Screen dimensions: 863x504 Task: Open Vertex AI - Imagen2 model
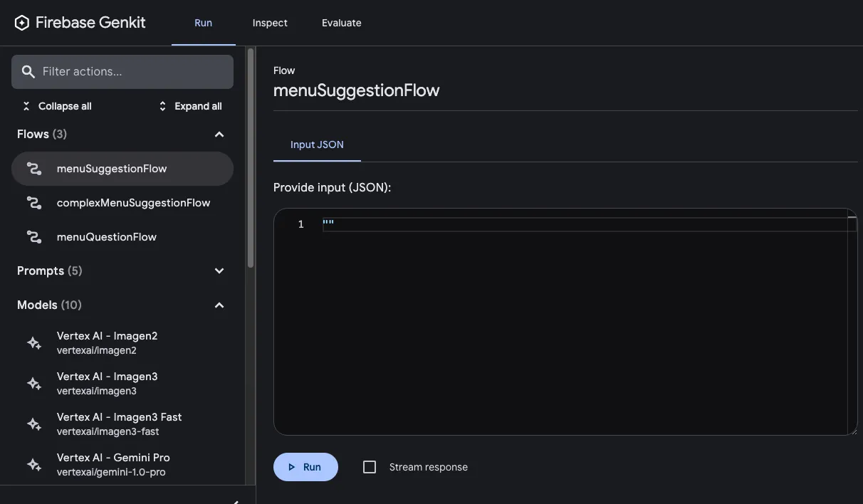pos(122,343)
